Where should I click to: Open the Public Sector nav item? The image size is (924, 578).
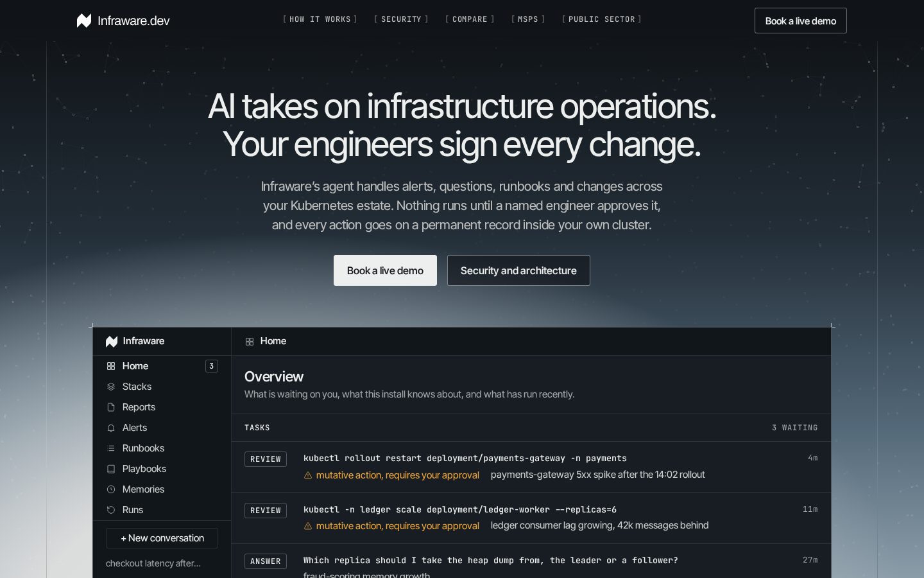tap(601, 19)
